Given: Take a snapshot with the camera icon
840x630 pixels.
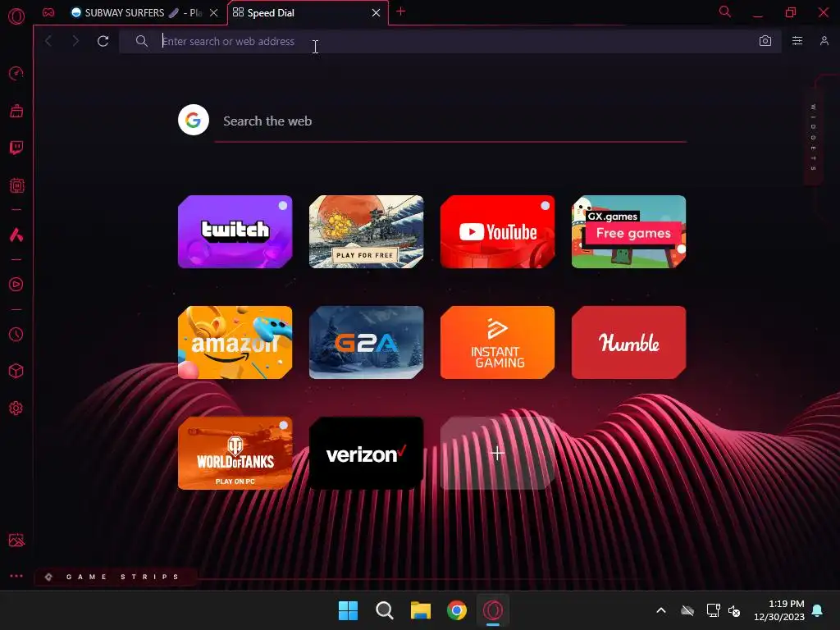Looking at the screenshot, I should click(x=765, y=41).
